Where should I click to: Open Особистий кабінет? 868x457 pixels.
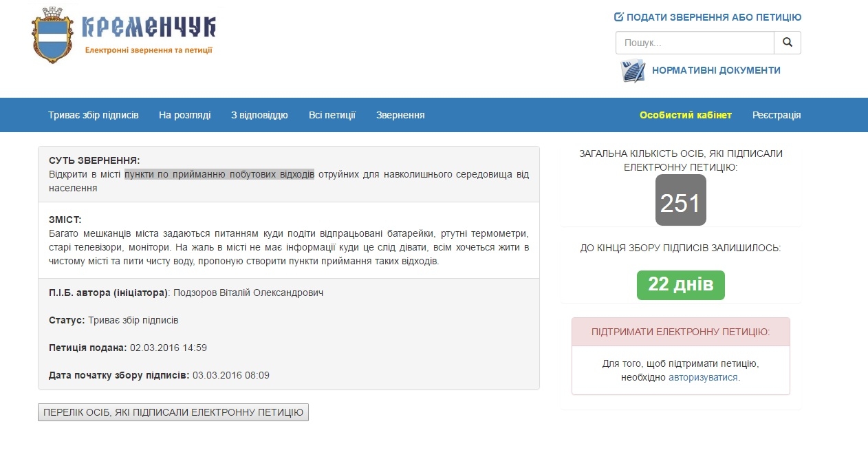coord(686,115)
